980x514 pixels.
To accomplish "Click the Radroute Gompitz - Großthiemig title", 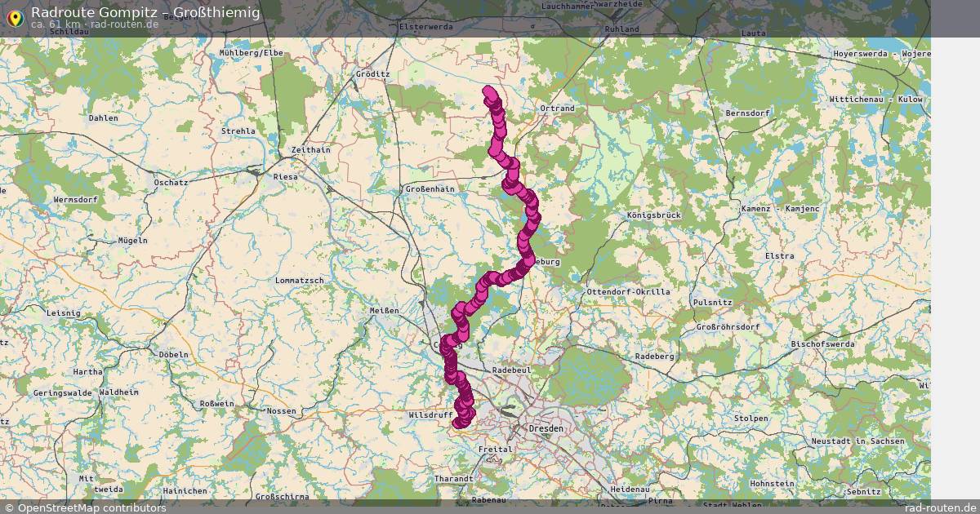I will click(x=145, y=11).
